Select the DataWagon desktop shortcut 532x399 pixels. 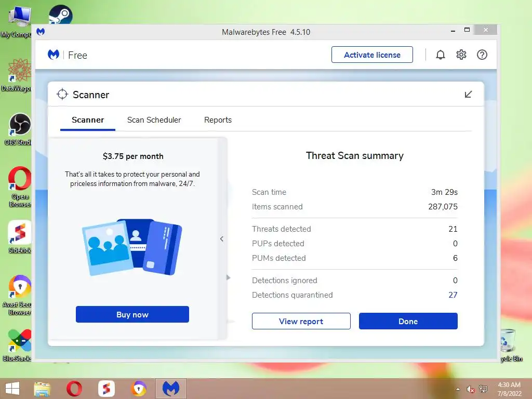pyautogui.click(x=16, y=75)
